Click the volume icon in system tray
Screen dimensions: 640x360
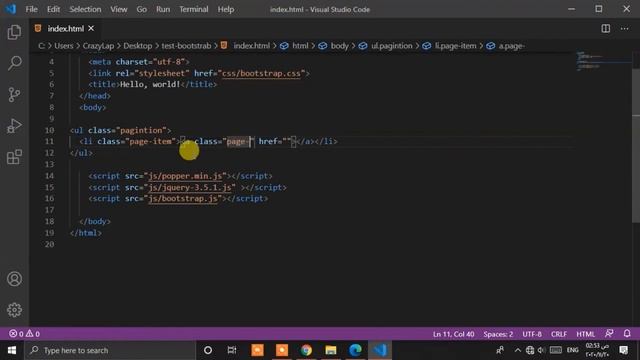pyautogui.click(x=542, y=350)
